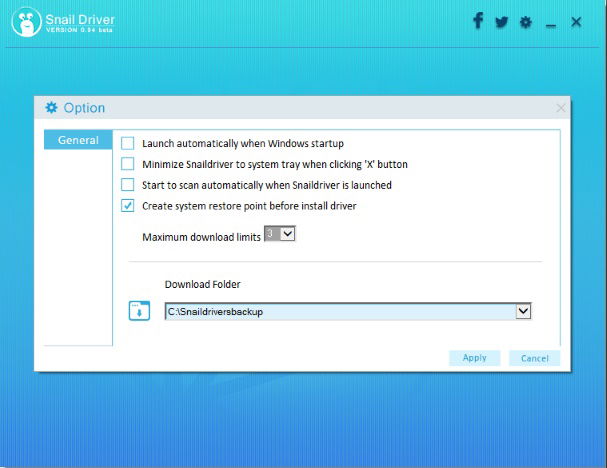Select the General tab
Viewport: 607px width, 468px height.
(78, 140)
